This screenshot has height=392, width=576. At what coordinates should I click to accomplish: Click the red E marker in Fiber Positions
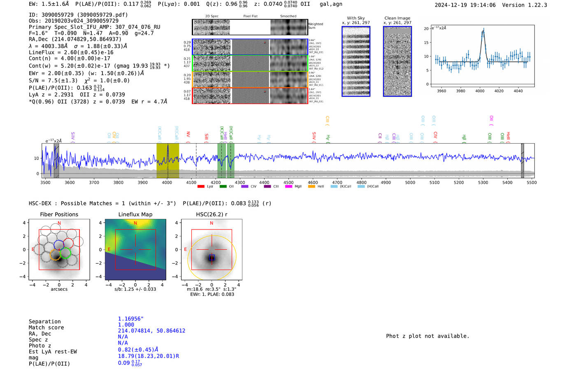tap(33, 250)
